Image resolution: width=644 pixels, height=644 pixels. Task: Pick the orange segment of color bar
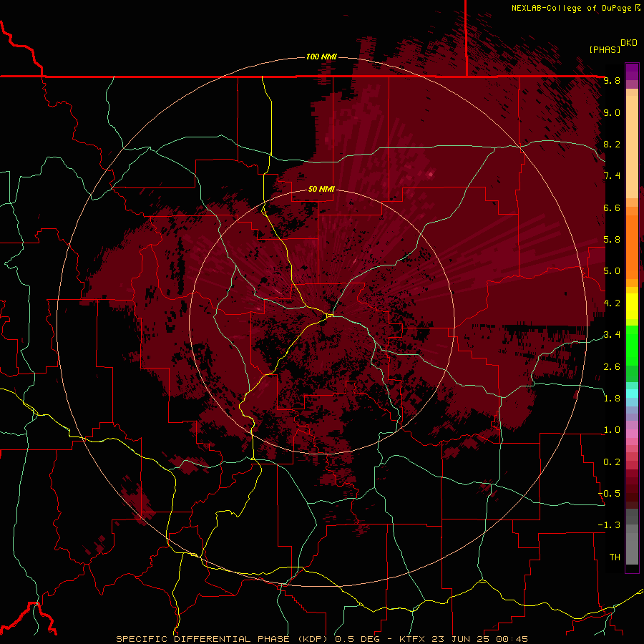click(632, 246)
